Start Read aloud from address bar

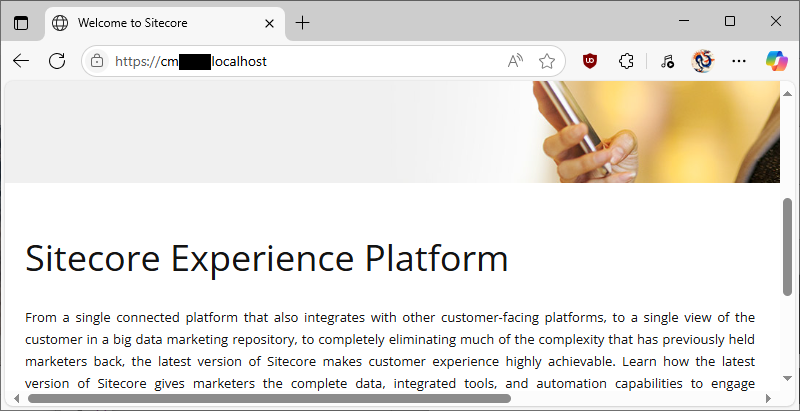pos(515,61)
